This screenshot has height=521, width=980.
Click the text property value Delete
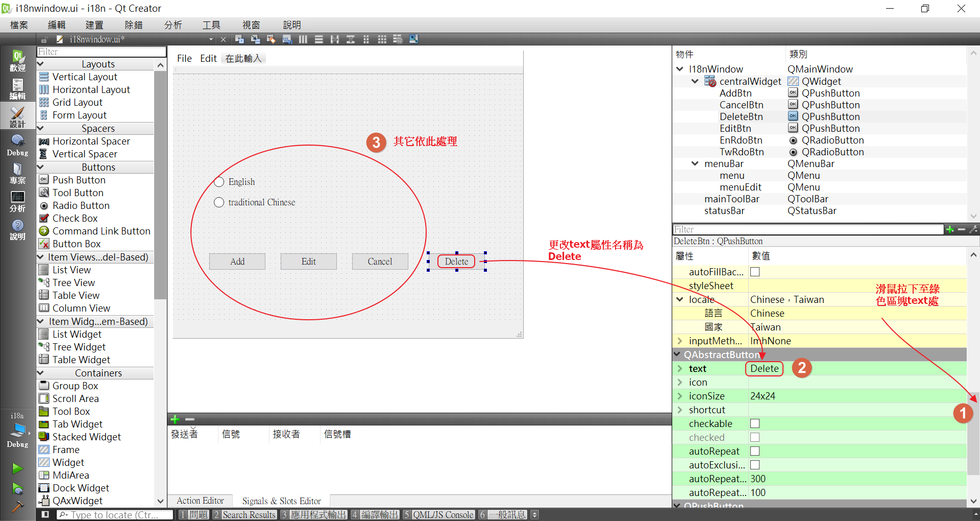coord(765,368)
